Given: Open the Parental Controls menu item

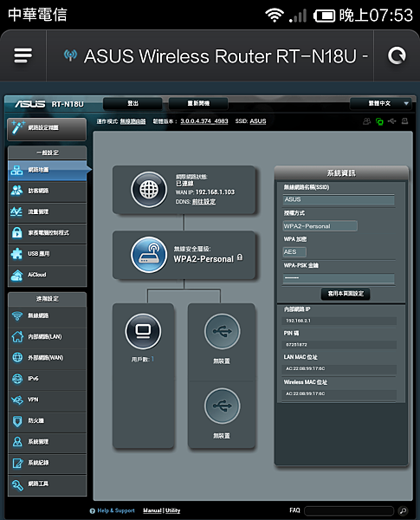Looking at the screenshot, I should pos(47,233).
